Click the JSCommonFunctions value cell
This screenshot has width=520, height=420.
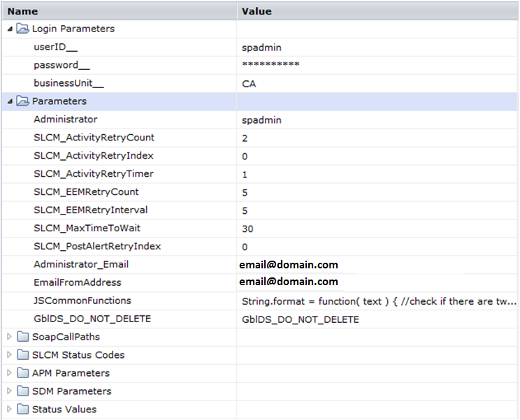pos(379,301)
